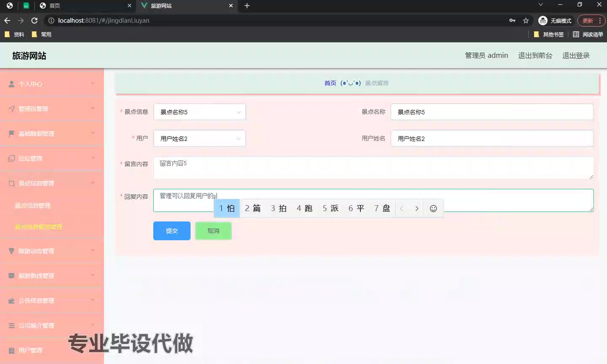Click the 回复内容 text area
Viewport: 607px width, 364px height.
coord(373,201)
